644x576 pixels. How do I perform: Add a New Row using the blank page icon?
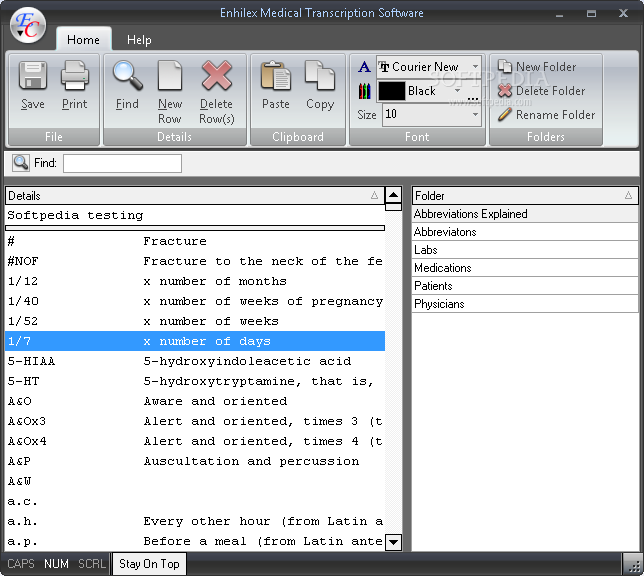click(x=170, y=76)
